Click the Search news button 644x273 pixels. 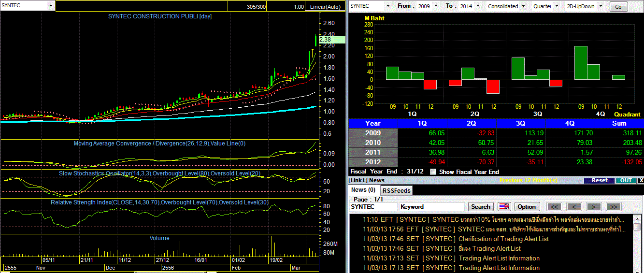pyautogui.click(x=480, y=207)
